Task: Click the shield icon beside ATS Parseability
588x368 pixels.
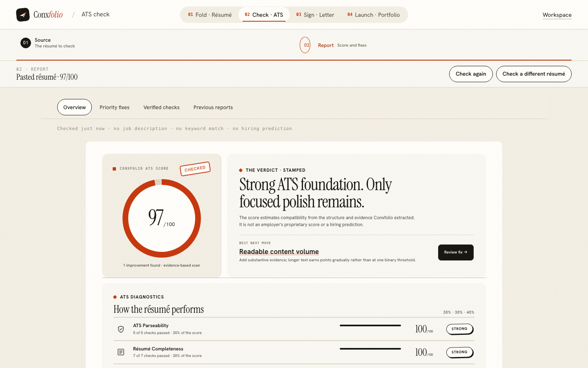Action: coord(121,329)
